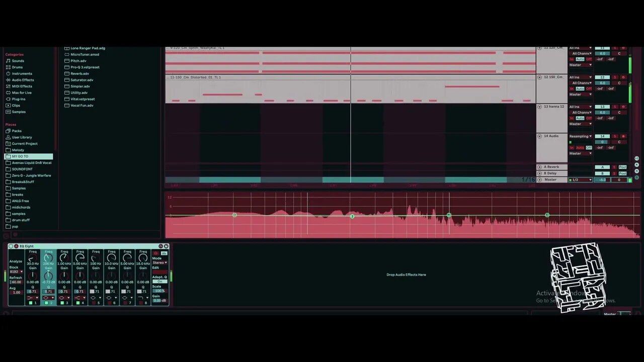
Task: Arm track 14 Audio for recording
Action: pos(623,136)
